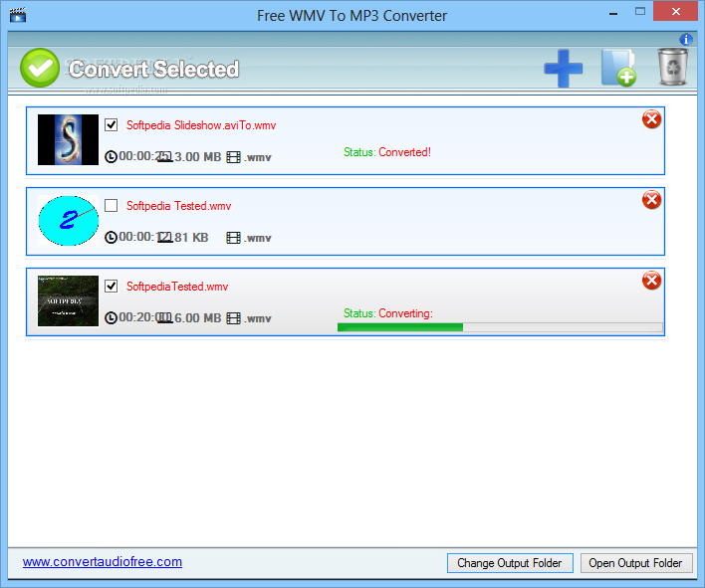Select the Softpedia Slideshow.aviTo.wmv thumbnail

pos(68,139)
